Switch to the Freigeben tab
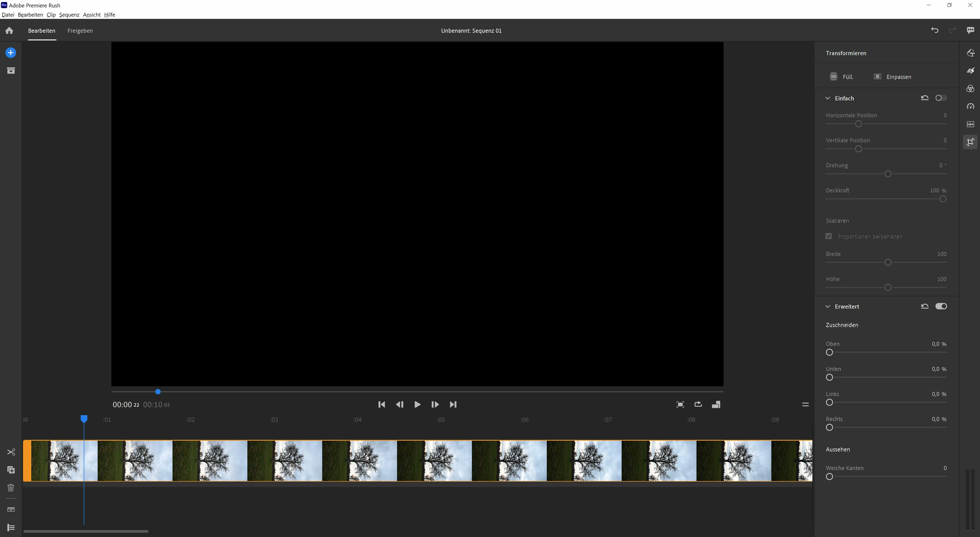Image resolution: width=980 pixels, height=537 pixels. pyautogui.click(x=80, y=31)
